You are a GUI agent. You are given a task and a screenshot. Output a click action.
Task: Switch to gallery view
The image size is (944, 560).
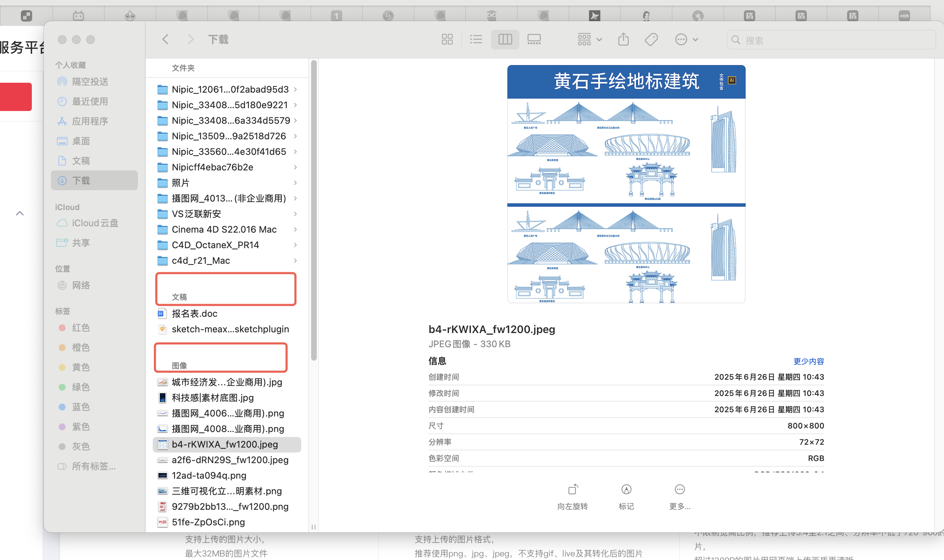tap(534, 39)
